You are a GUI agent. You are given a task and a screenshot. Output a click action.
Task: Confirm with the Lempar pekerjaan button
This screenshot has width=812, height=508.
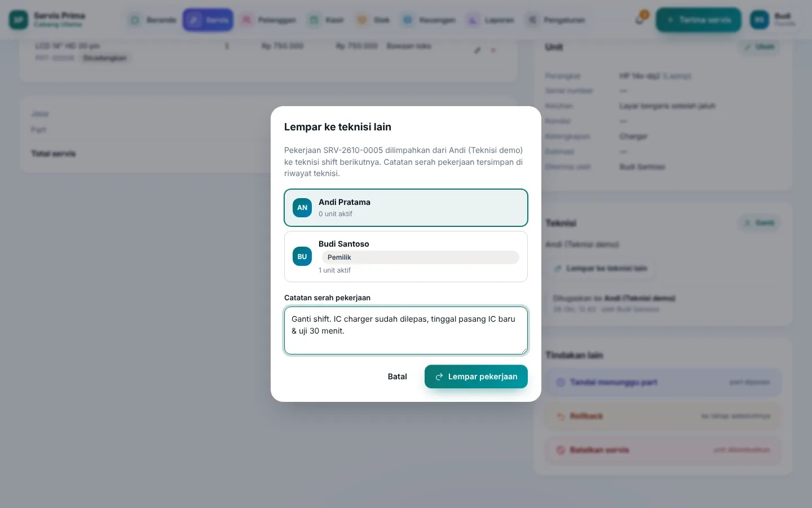coord(476,376)
